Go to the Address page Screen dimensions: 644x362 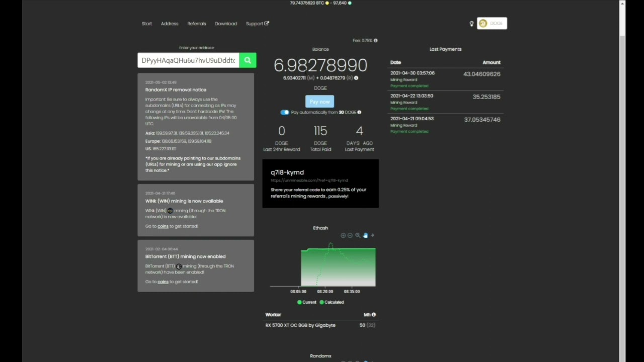pyautogui.click(x=170, y=24)
